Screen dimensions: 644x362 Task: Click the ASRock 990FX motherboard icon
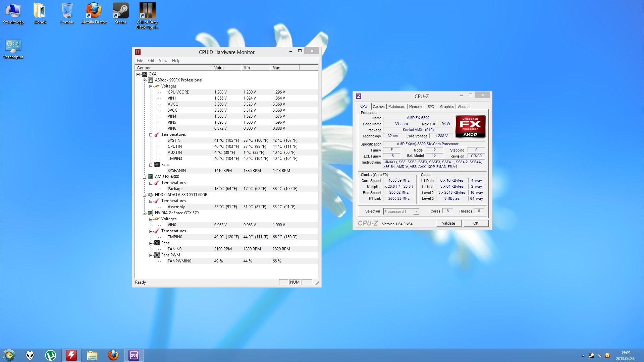click(x=151, y=80)
